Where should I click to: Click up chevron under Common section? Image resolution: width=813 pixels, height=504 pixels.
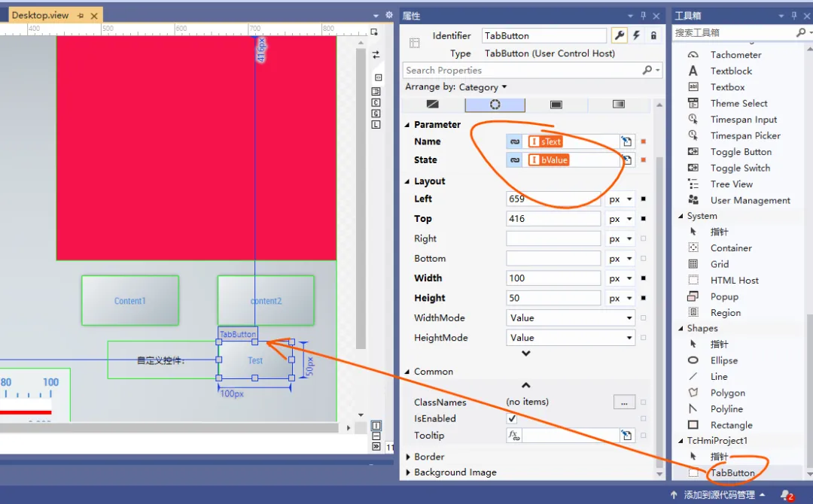[x=525, y=385]
